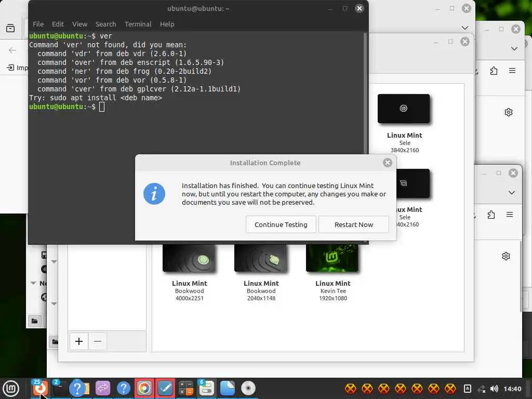532x399 pixels.
Task: Open the colorful Backgrounds taskbar icon
Action: (144, 389)
